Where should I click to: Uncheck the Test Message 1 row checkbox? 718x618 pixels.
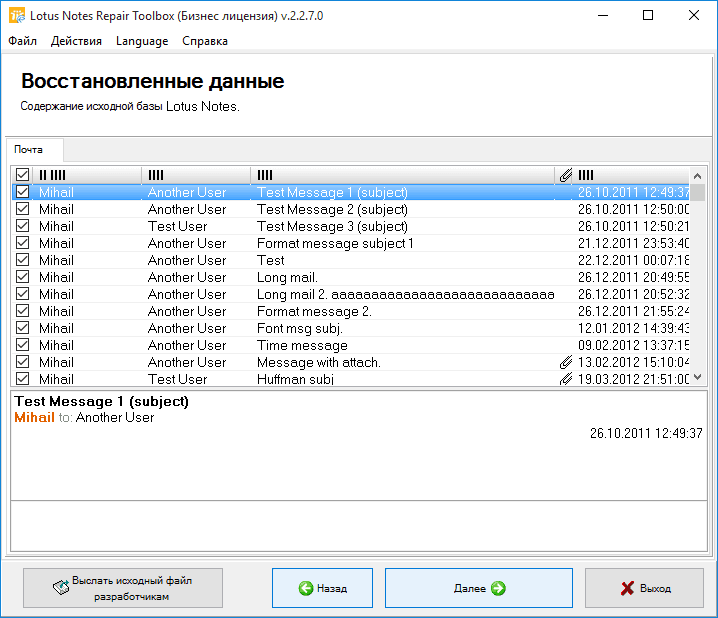pyautogui.click(x=22, y=192)
